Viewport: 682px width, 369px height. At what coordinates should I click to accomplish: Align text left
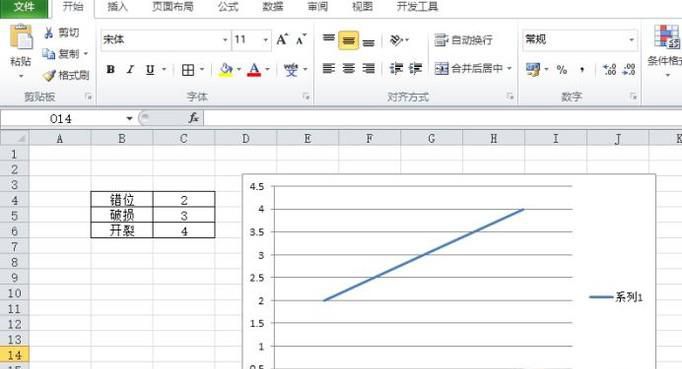[x=329, y=68]
